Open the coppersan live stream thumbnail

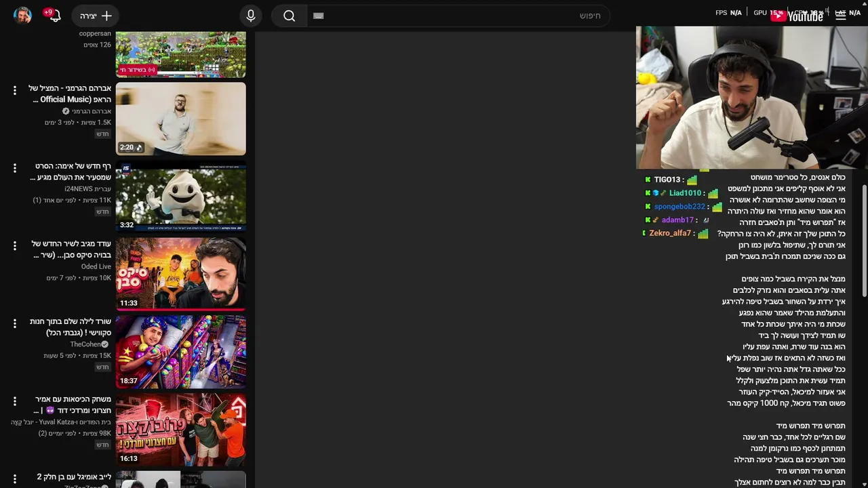(180, 54)
